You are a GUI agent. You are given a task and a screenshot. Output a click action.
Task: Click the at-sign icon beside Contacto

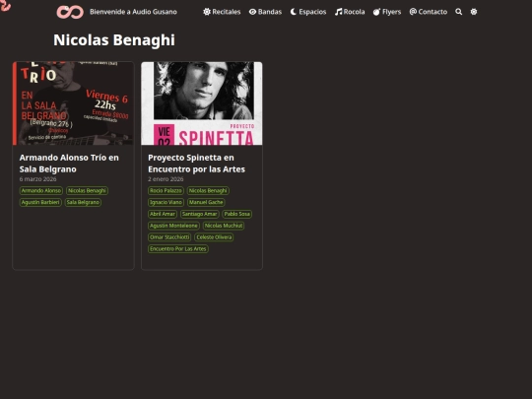click(413, 12)
